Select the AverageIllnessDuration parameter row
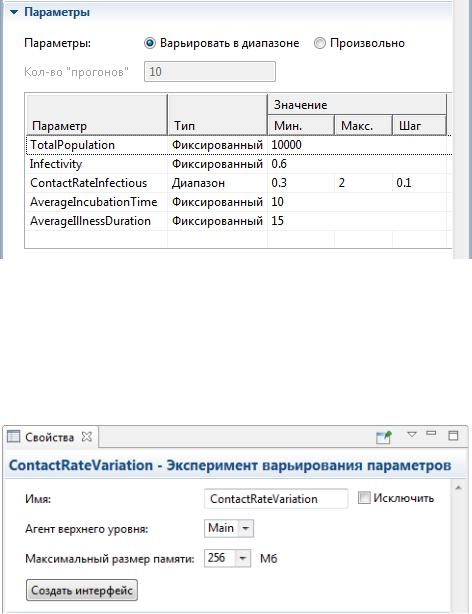Viewport: 472px width, 614px height. pos(239,221)
